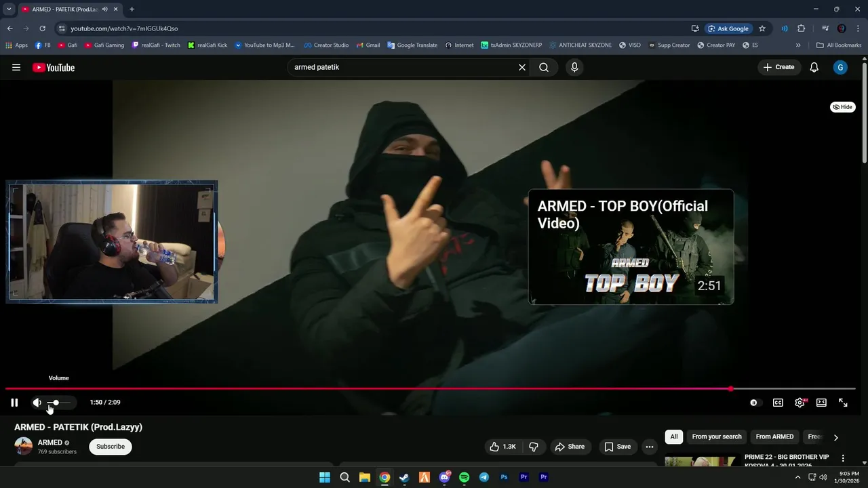Open the ARMED - TOP BOY suggested video card
868x488 pixels.
click(x=631, y=247)
